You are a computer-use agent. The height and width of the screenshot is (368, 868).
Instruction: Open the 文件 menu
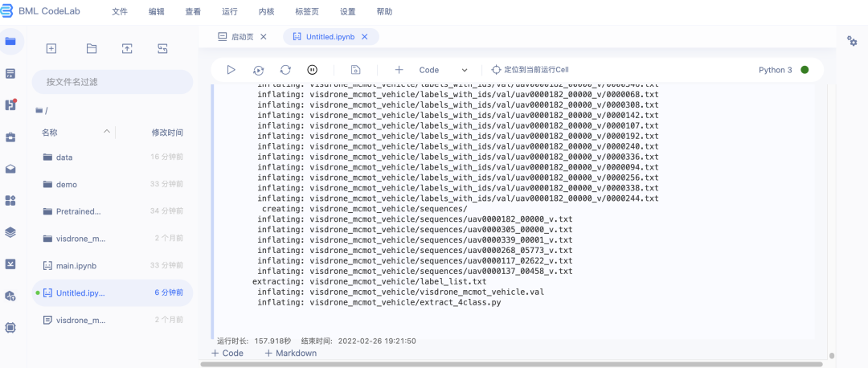pyautogui.click(x=120, y=11)
